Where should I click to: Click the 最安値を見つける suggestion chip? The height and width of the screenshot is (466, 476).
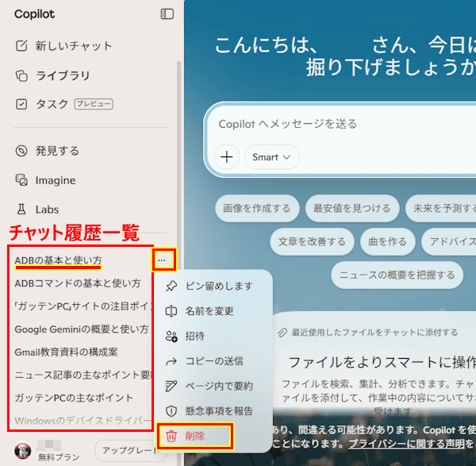pos(352,209)
